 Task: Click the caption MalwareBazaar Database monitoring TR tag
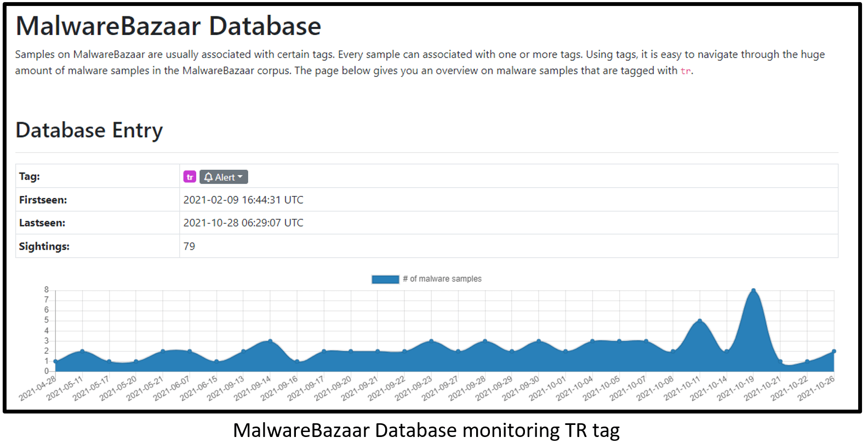click(426, 430)
